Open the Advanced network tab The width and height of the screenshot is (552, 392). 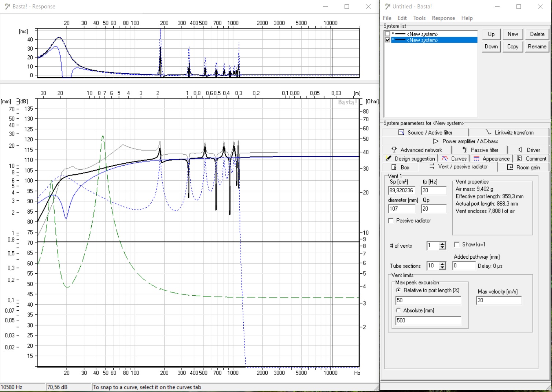coord(417,150)
